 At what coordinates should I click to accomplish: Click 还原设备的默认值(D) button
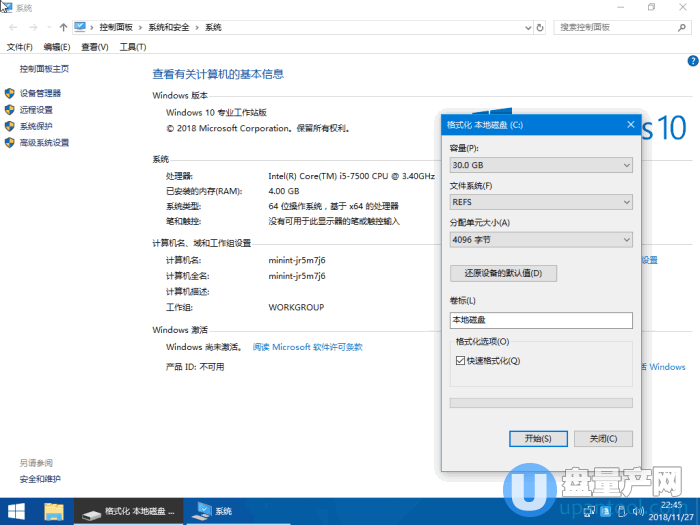tap(503, 273)
